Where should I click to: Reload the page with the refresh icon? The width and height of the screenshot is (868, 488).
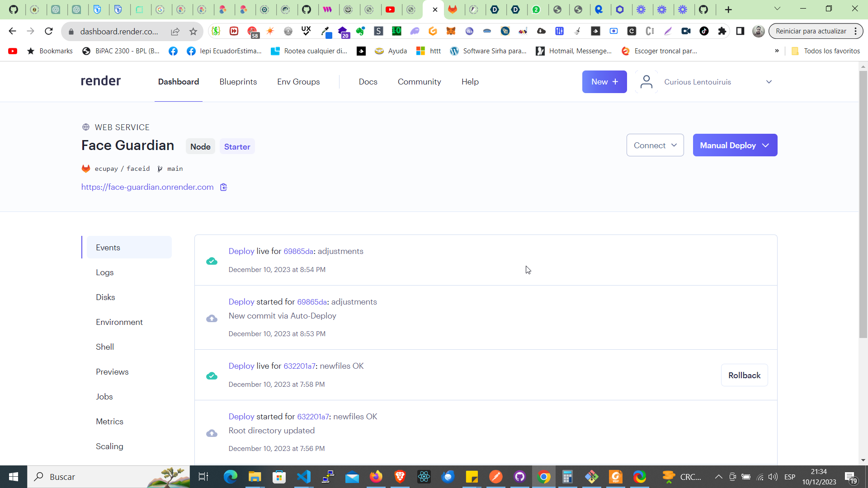click(49, 31)
